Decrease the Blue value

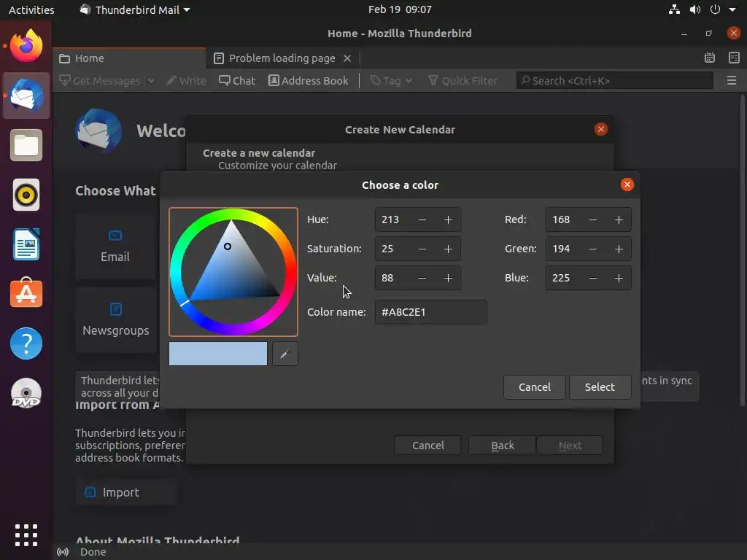[x=593, y=278]
